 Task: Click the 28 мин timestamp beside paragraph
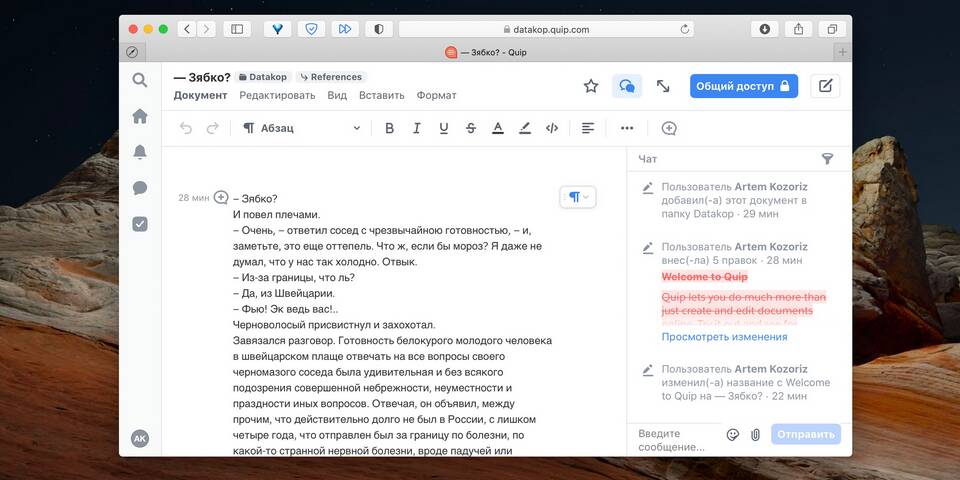pos(193,198)
